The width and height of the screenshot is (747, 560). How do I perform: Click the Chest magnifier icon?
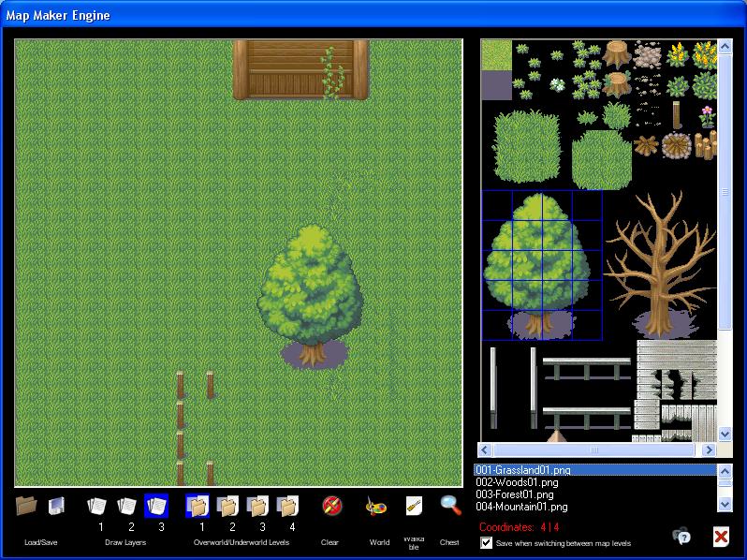tap(450, 505)
